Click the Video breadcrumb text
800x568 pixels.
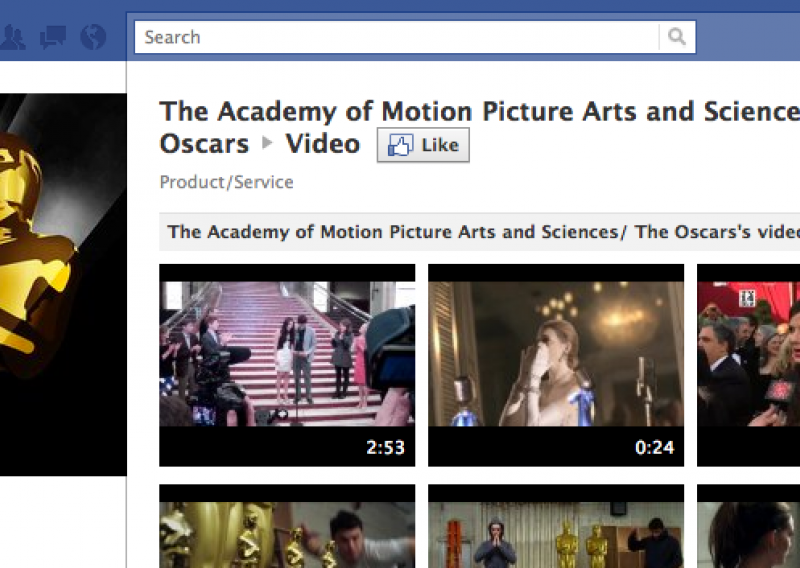pyautogui.click(x=322, y=143)
